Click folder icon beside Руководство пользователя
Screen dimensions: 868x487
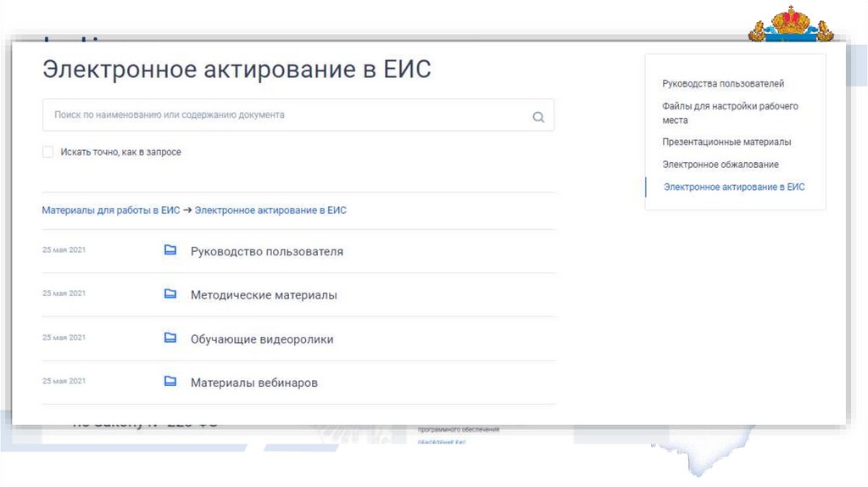(x=170, y=250)
